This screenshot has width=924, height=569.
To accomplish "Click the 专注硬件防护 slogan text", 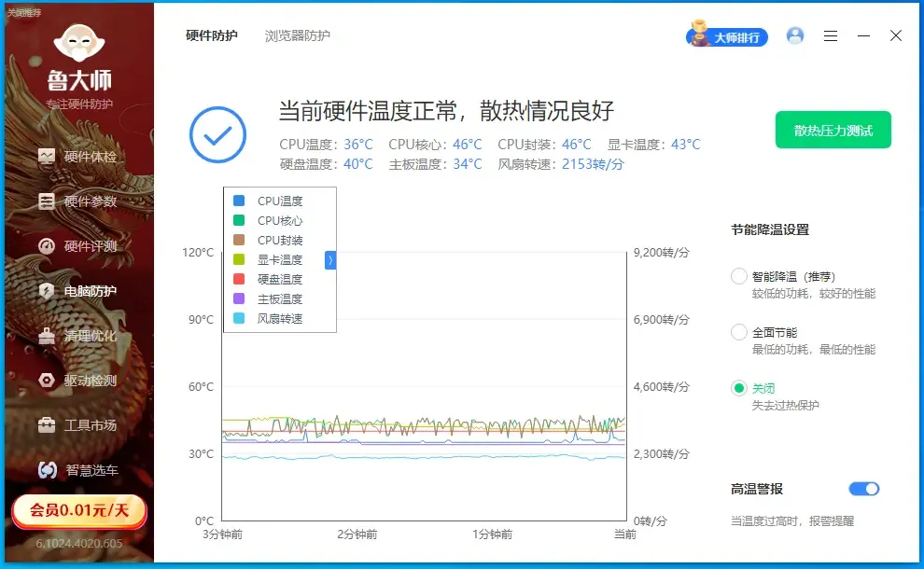I will pos(79,104).
